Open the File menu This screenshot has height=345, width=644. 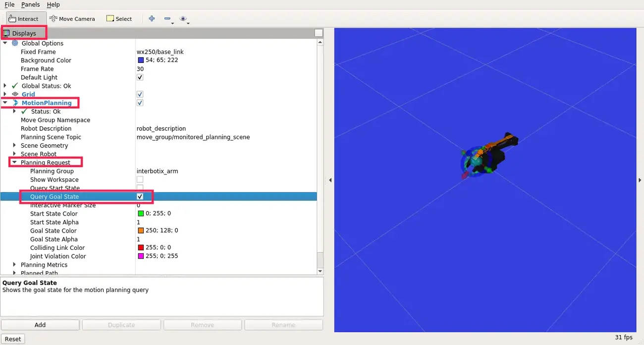(9, 4)
